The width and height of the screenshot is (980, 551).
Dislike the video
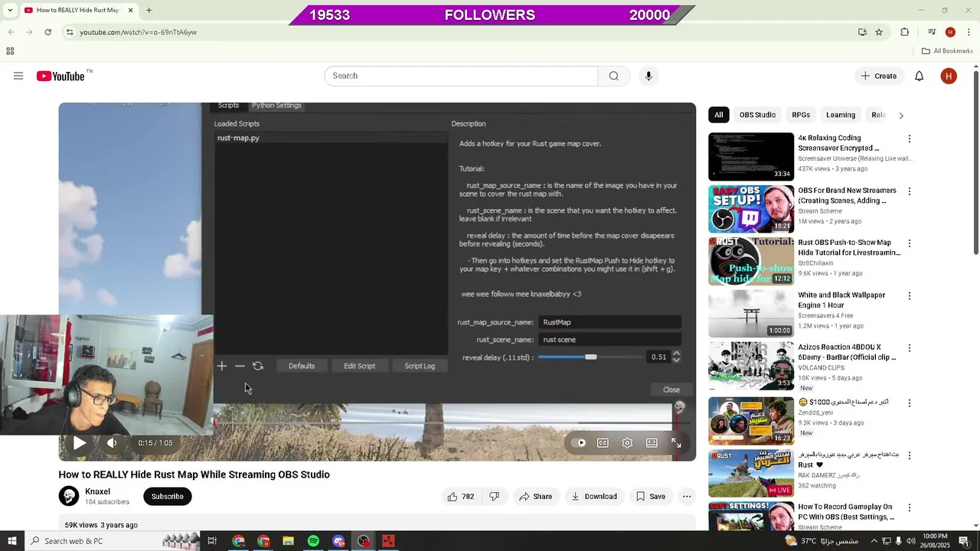[494, 497]
